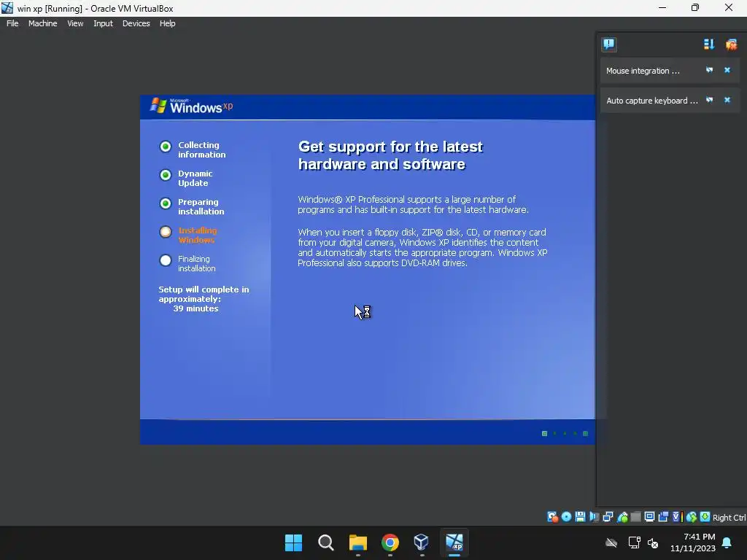Image resolution: width=747 pixels, height=560 pixels.
Task: Expand the Auto capture keyboard notification text
Action: [x=651, y=101]
